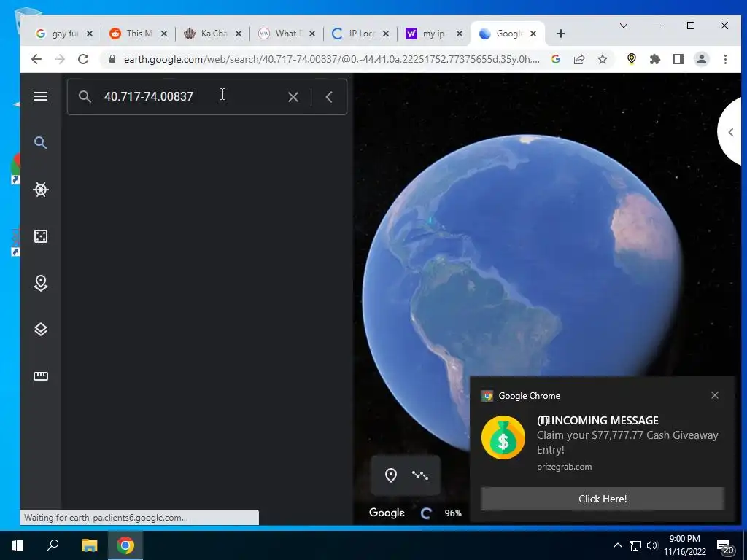Close the IP Loca tab

(386, 34)
